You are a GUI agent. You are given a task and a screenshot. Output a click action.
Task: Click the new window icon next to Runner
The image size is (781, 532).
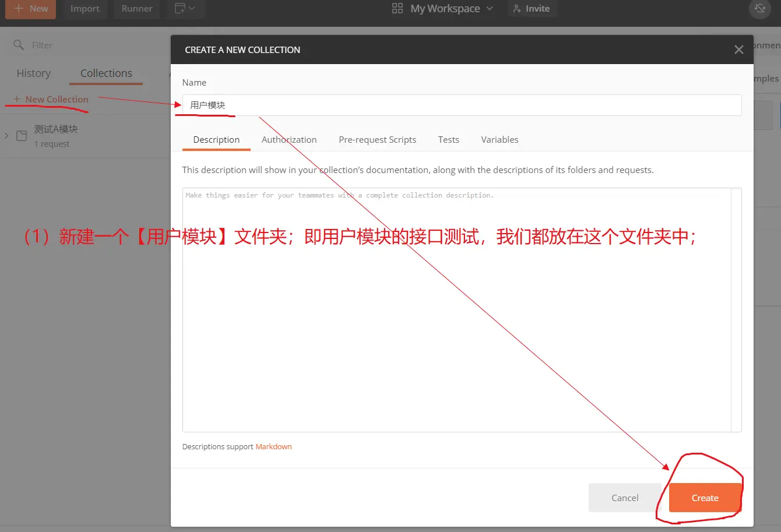(x=180, y=9)
